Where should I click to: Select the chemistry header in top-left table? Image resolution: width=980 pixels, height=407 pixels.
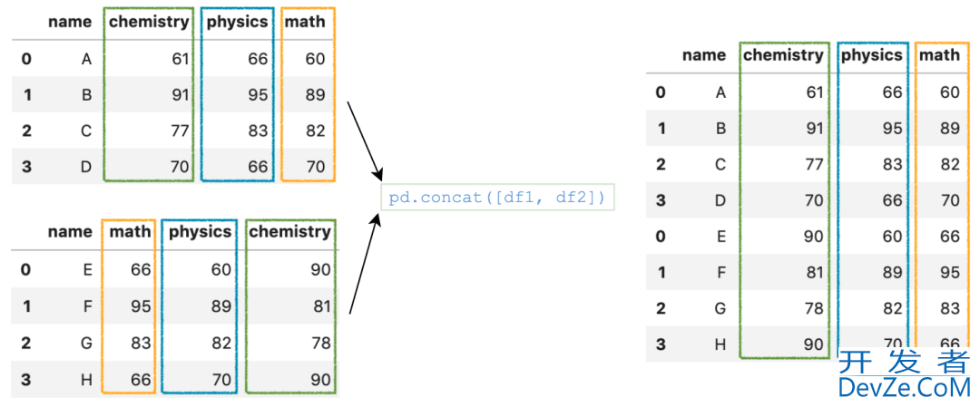(149, 22)
